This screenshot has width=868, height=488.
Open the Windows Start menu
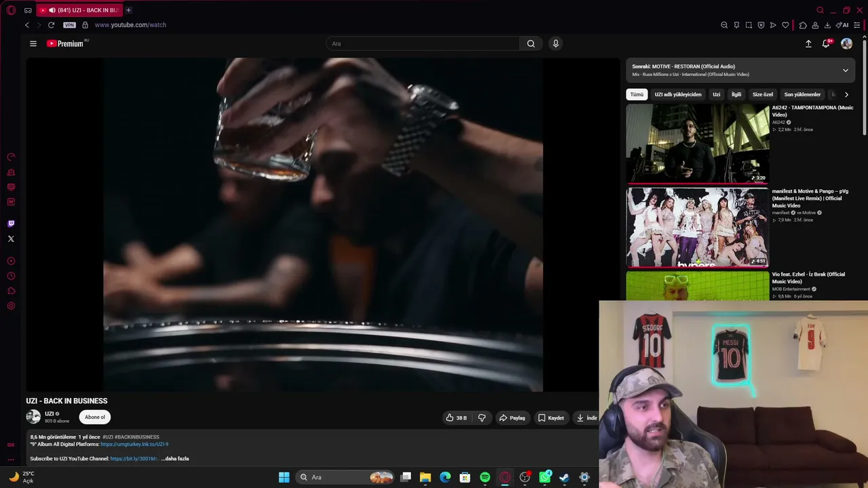point(284,477)
